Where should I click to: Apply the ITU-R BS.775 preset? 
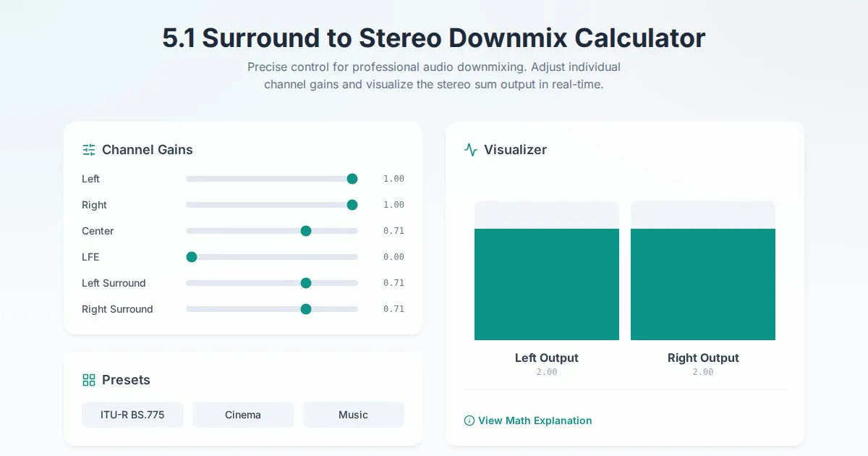coord(132,415)
